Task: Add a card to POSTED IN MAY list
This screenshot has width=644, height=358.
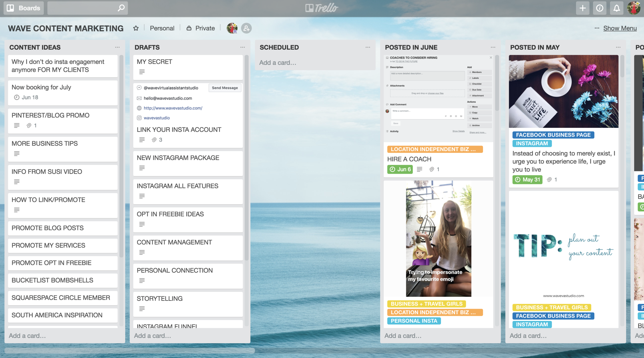Action: pyautogui.click(x=528, y=336)
